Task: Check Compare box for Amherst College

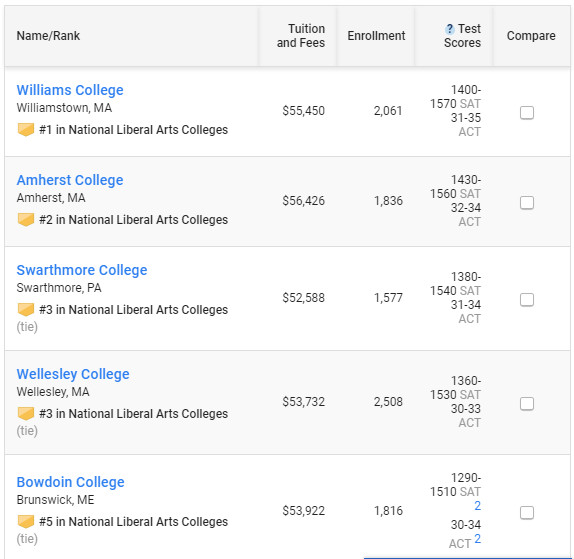Action: (527, 203)
